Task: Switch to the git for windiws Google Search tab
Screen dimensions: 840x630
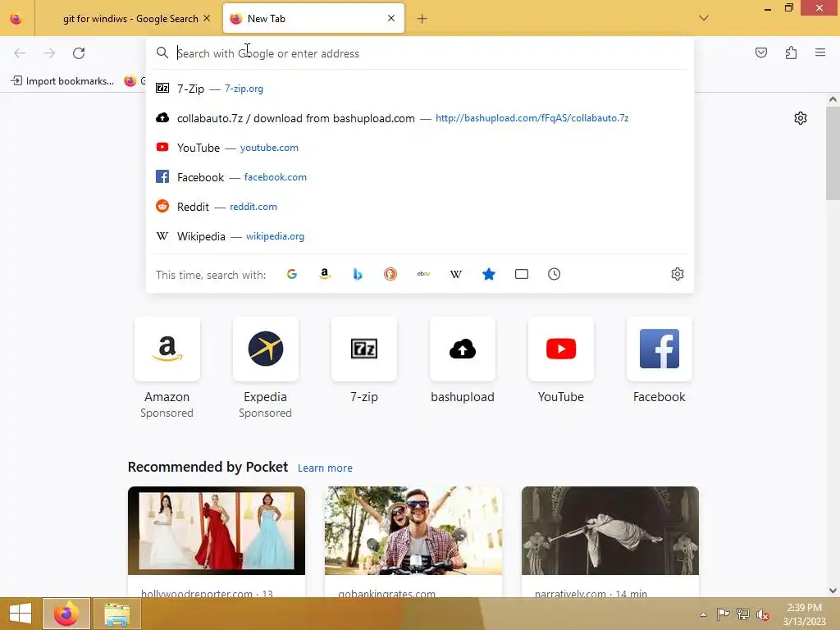Action: pos(130,19)
